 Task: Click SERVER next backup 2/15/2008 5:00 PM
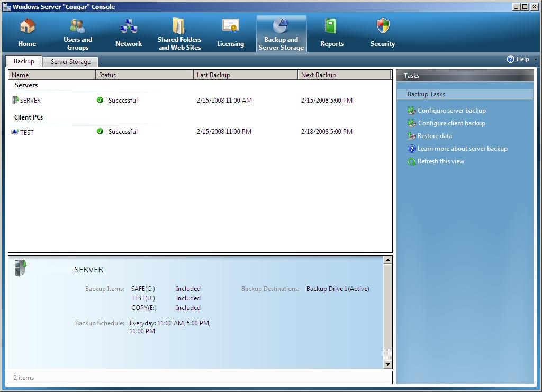pyautogui.click(x=327, y=100)
